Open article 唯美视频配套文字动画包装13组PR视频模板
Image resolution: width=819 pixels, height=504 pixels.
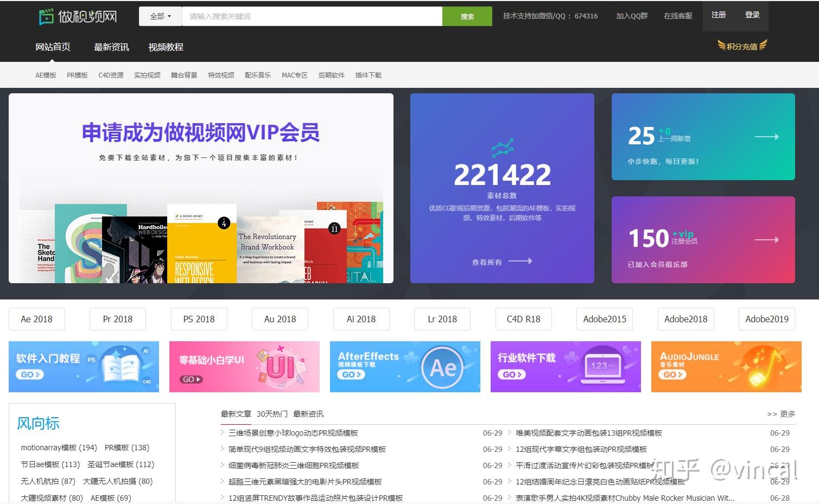pyautogui.click(x=589, y=433)
